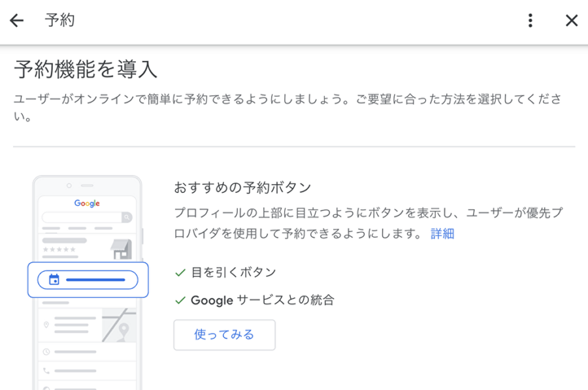Viewport: 588px width, 390px height.
Task: Click the map thumbnail in phone illustration
Action: [x=119, y=324]
